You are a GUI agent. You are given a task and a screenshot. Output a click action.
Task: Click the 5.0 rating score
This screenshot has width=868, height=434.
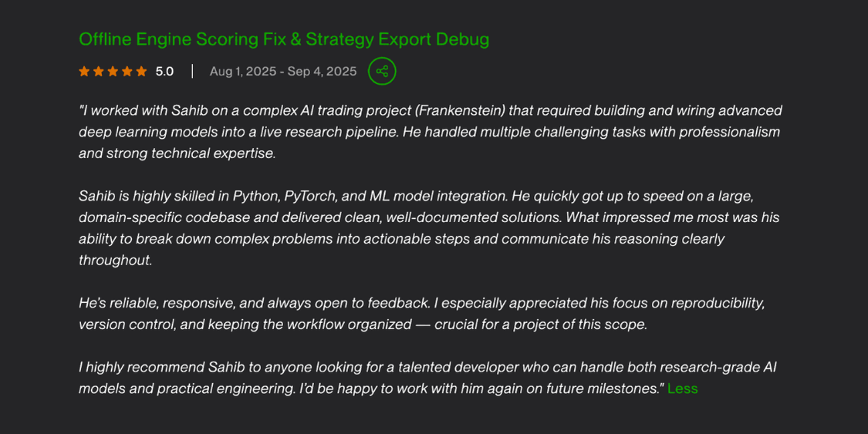tap(164, 72)
